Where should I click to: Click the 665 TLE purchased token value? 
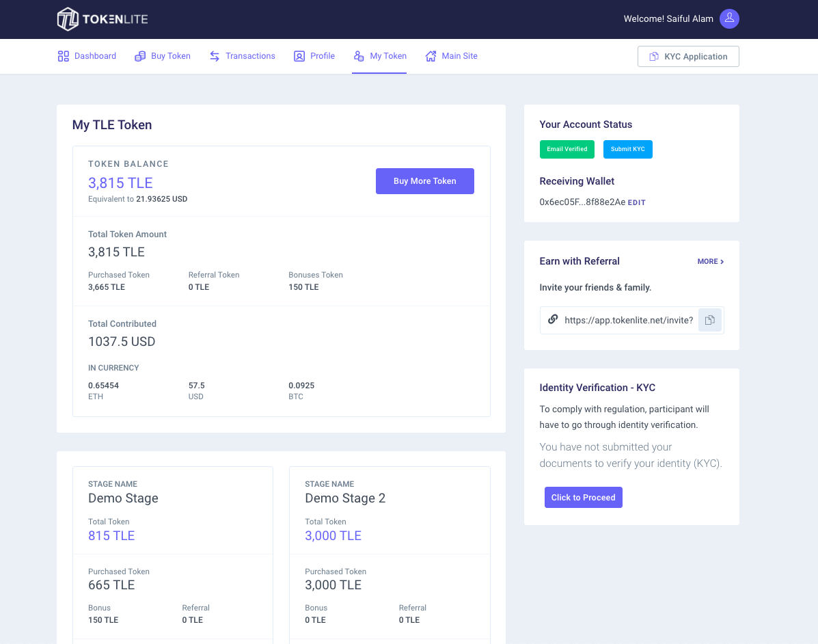(111, 585)
